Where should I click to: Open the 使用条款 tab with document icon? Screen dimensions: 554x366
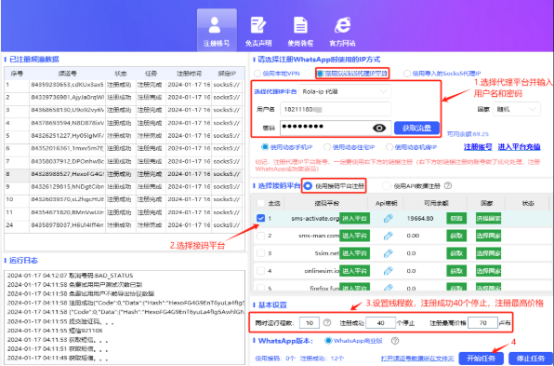(300, 32)
